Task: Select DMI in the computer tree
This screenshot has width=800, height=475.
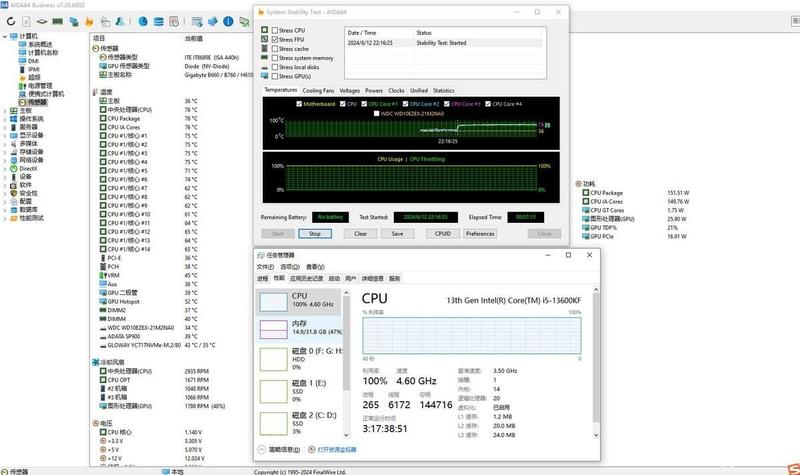Action: point(33,61)
